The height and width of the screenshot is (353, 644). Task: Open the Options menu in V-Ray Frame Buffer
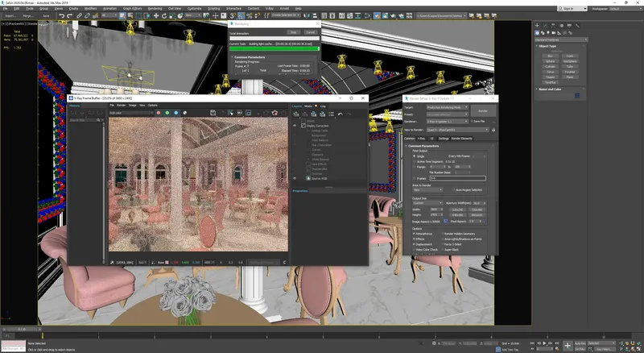click(x=153, y=106)
